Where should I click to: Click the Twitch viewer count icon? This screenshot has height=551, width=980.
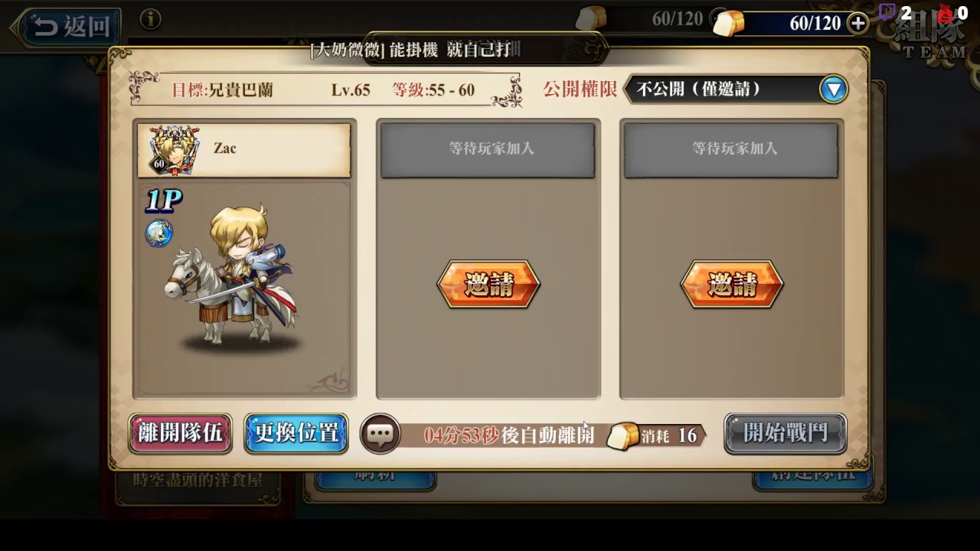pos(887,12)
